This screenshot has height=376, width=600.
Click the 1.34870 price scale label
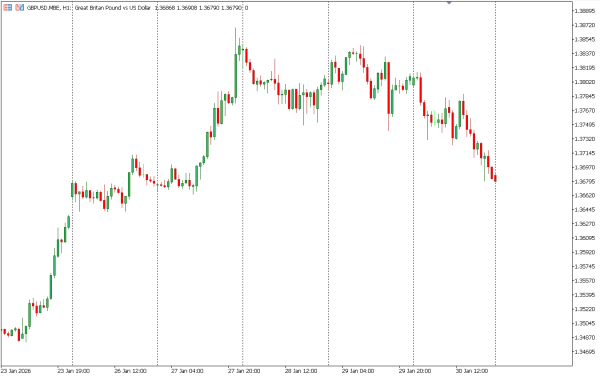coord(585,337)
